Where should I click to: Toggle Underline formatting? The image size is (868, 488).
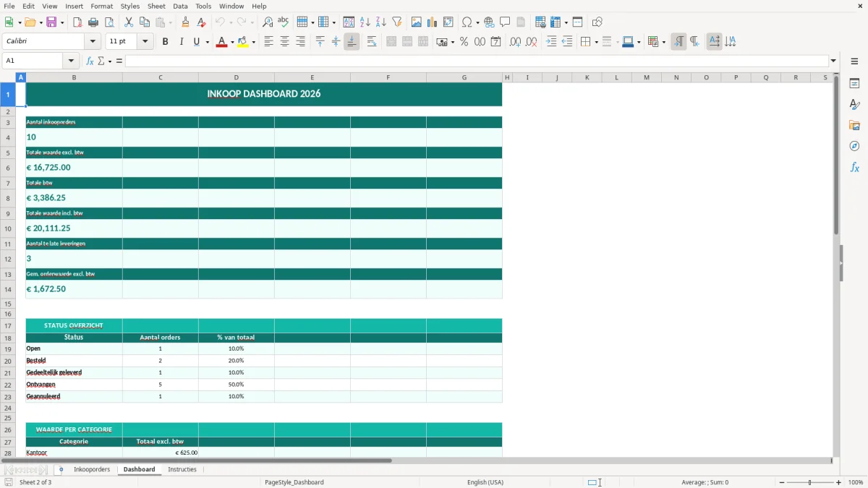click(196, 42)
